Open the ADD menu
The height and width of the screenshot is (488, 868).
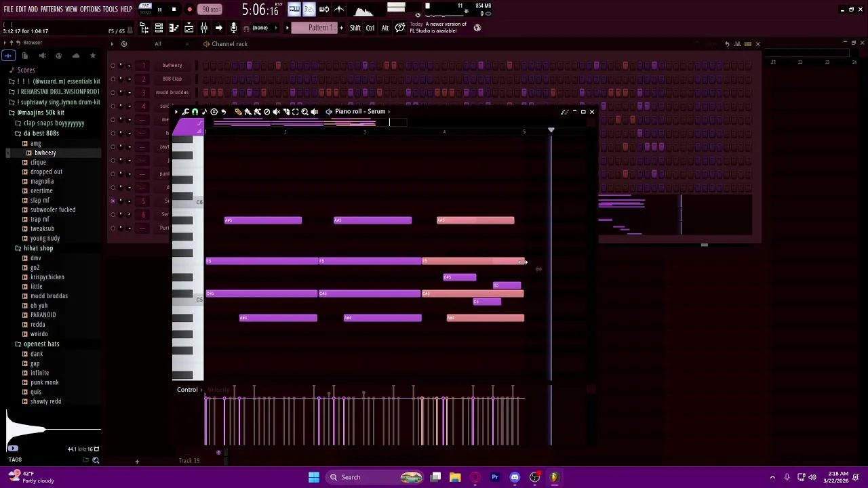click(33, 9)
